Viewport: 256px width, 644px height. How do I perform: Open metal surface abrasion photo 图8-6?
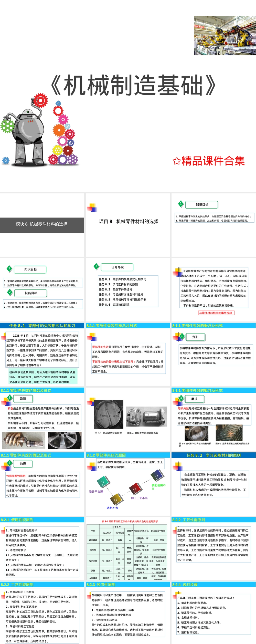point(229,433)
